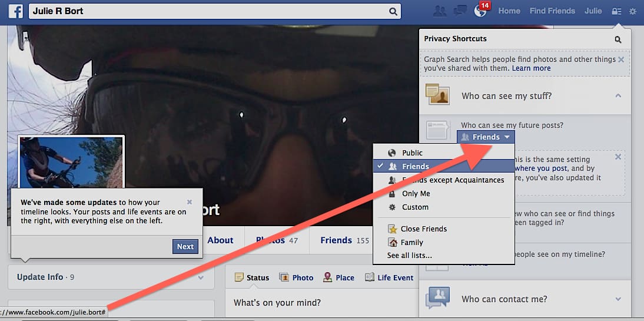This screenshot has width=644, height=321.
Task: Click the Facebook logo icon
Action: point(16,11)
